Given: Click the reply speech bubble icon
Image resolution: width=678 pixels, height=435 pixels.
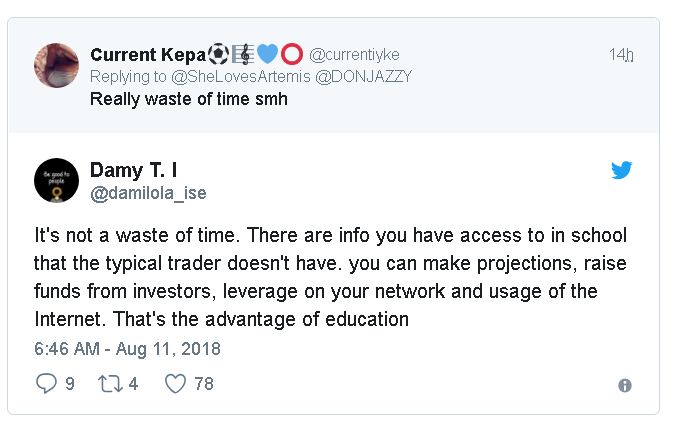Looking at the screenshot, I should (x=46, y=384).
